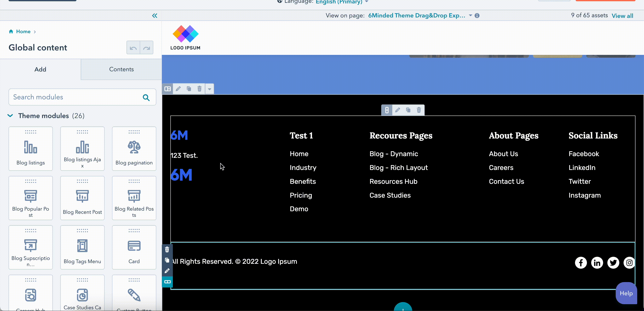The width and height of the screenshot is (644, 311).
Task: Select the Blog Recent Post module
Action: (x=82, y=198)
